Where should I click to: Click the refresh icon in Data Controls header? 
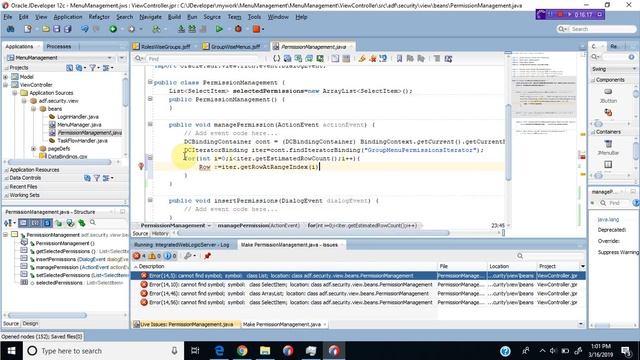[x=87, y=178]
